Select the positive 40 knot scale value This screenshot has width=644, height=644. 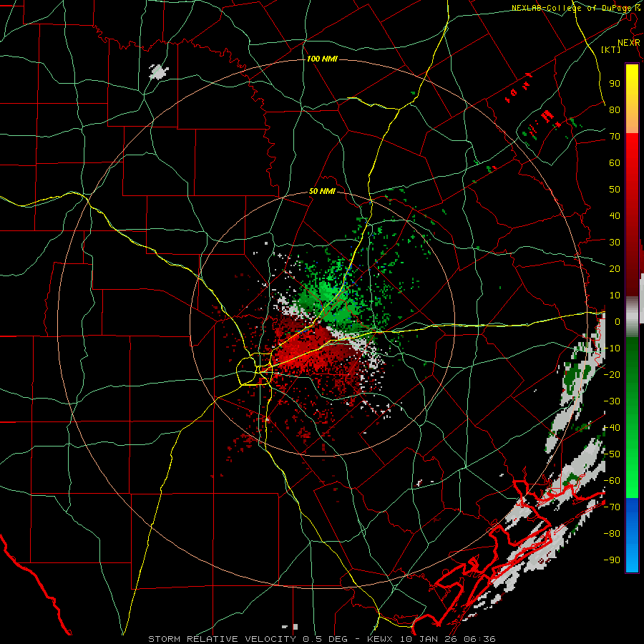click(615, 215)
